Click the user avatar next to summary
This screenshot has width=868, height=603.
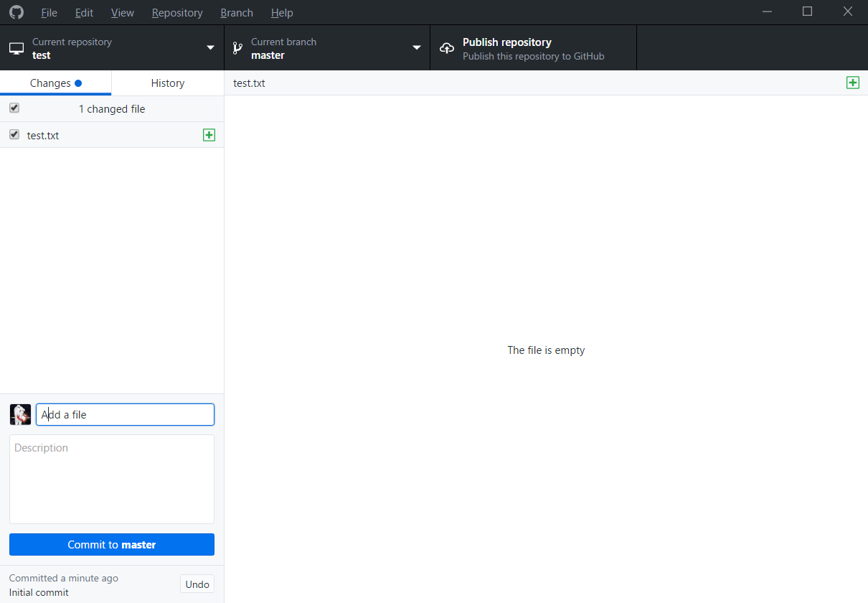pyautogui.click(x=20, y=414)
